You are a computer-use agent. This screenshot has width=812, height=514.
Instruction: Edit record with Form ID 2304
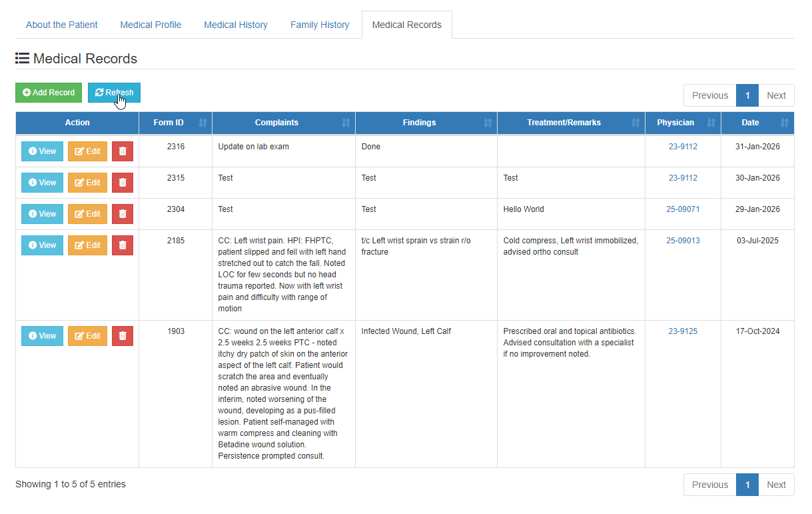click(87, 214)
